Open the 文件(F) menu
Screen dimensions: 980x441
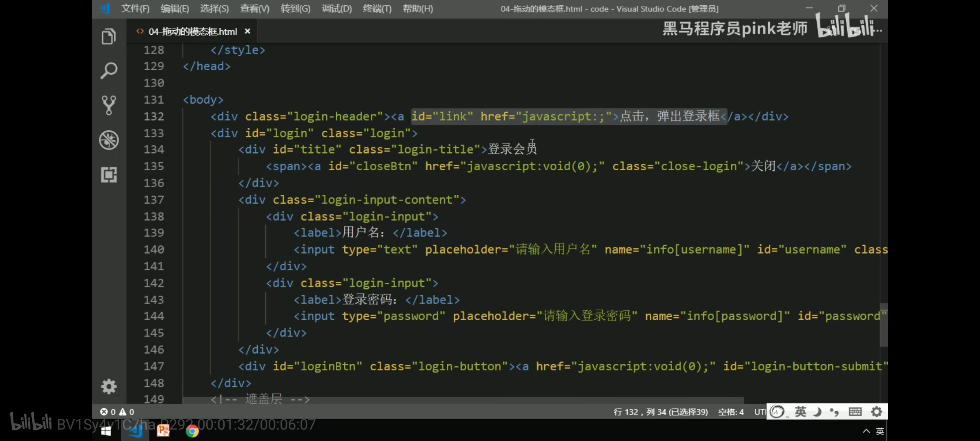click(x=135, y=9)
